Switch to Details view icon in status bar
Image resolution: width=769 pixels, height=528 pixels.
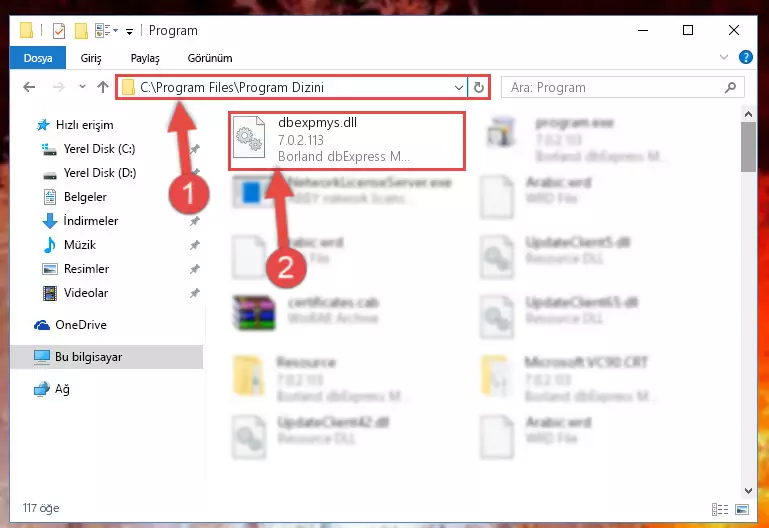click(x=719, y=509)
